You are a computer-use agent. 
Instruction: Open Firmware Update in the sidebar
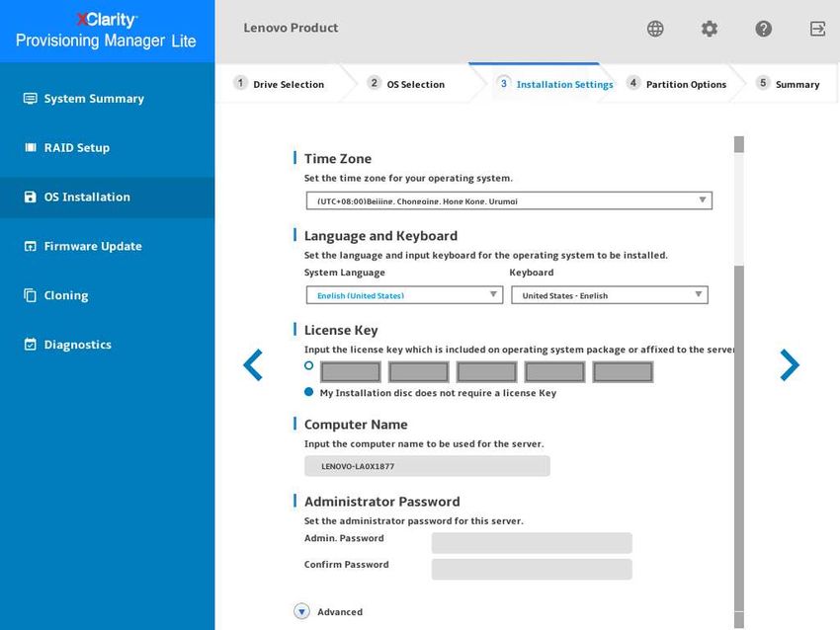click(x=107, y=246)
